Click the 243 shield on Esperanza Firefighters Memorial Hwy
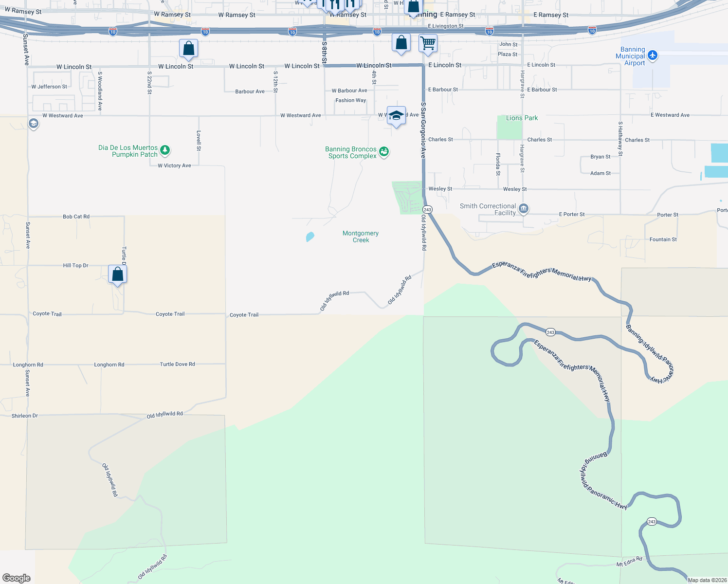Screen dimensions: 728x584 (x=550, y=332)
